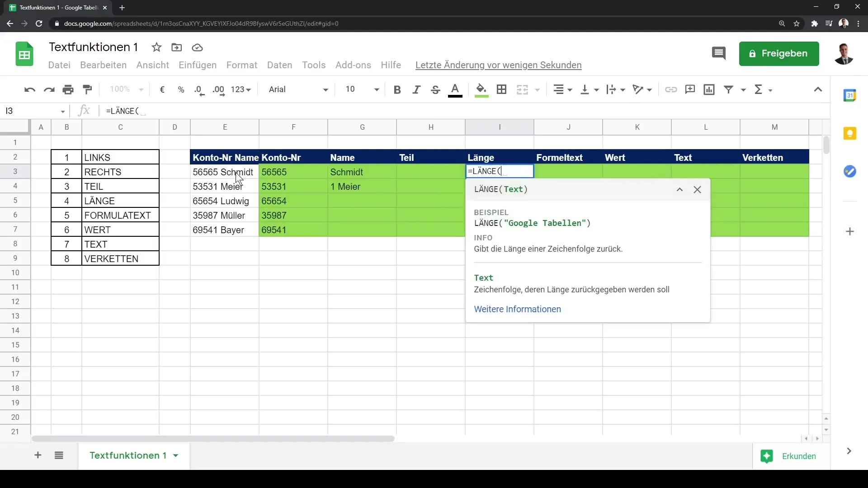Format as currency with euro icon
Viewport: 868px width, 488px height.
point(162,89)
